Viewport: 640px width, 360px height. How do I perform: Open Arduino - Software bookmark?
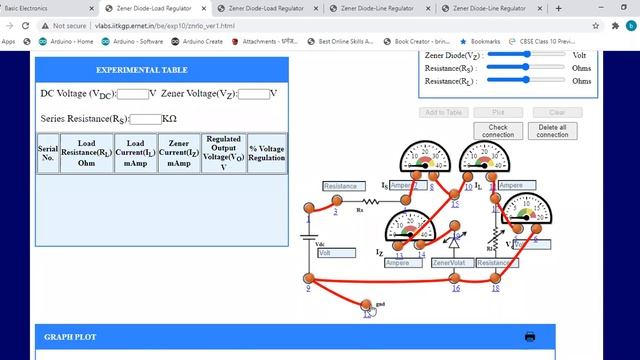point(132,41)
